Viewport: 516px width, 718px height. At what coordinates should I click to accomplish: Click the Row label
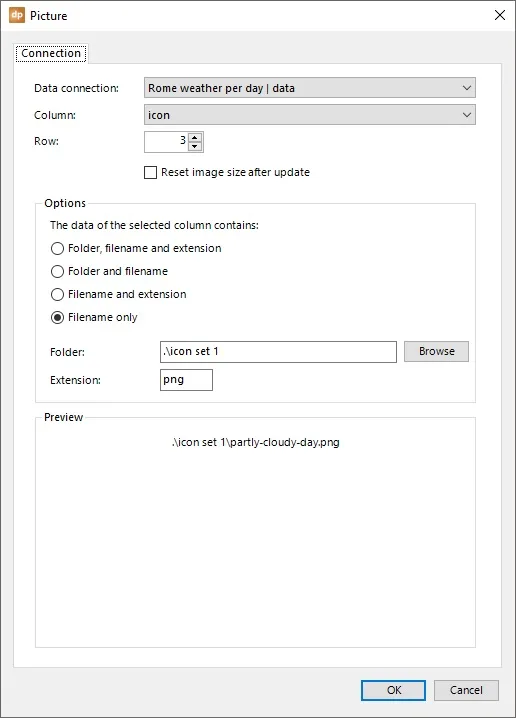[46, 141]
